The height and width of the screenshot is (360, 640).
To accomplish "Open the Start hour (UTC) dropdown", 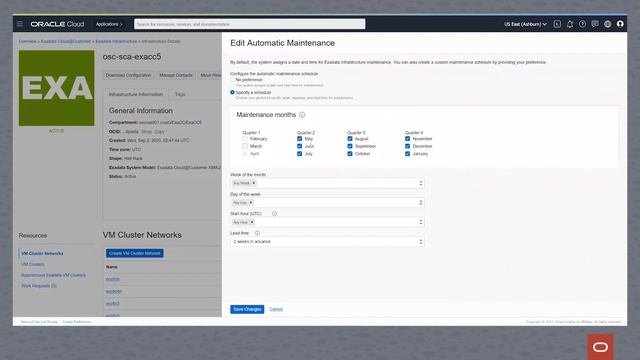I will pos(327,222).
